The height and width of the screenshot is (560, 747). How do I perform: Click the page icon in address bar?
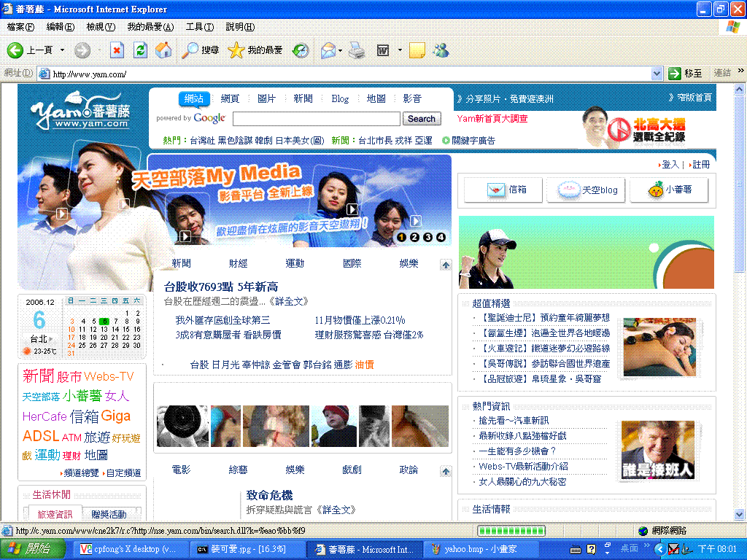coord(44,74)
